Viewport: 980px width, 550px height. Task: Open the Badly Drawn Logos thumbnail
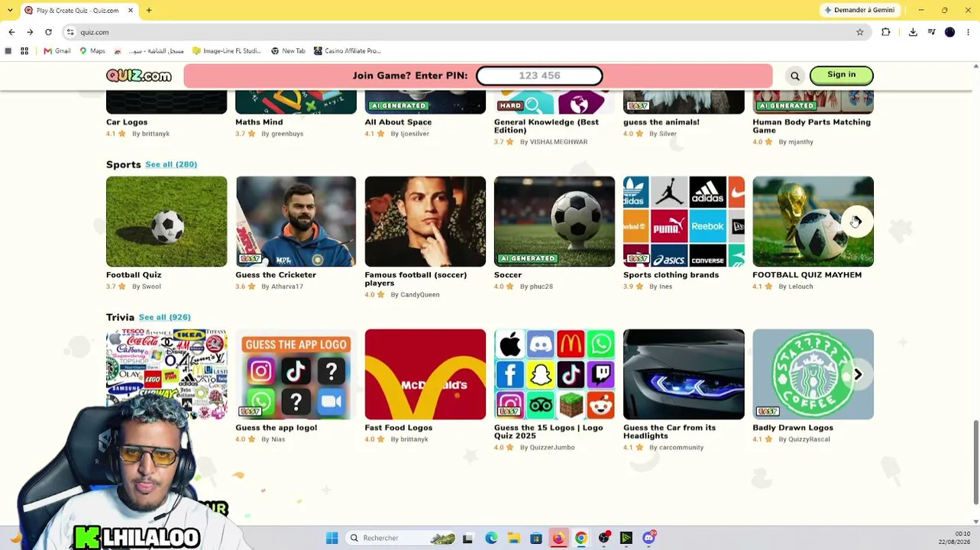(x=813, y=374)
